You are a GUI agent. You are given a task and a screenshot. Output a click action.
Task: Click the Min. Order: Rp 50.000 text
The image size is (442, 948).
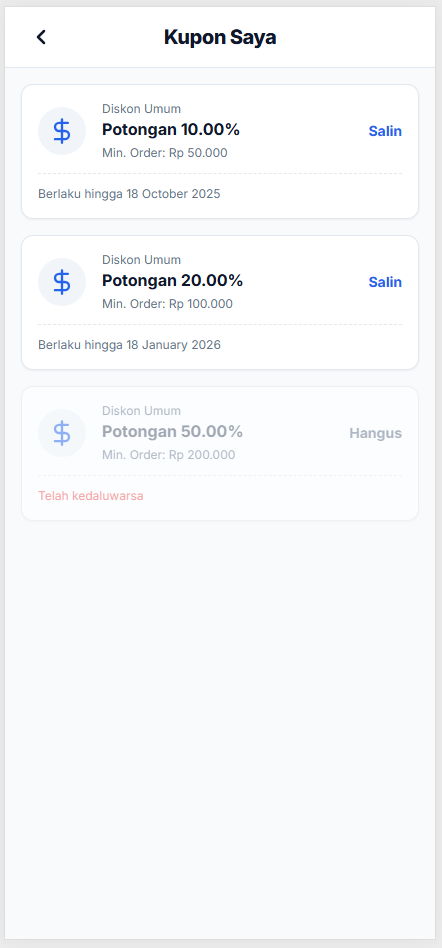pyautogui.click(x=165, y=153)
